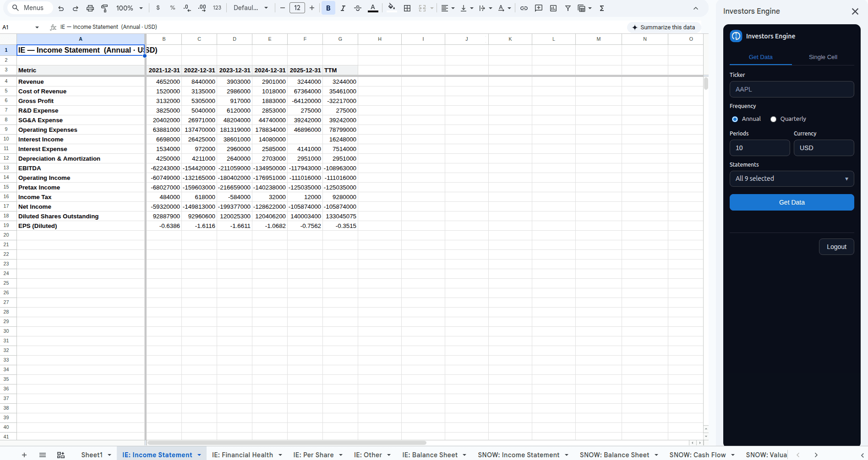
Task: Open the SNOW: Income Statement tab
Action: pyautogui.click(x=519, y=455)
